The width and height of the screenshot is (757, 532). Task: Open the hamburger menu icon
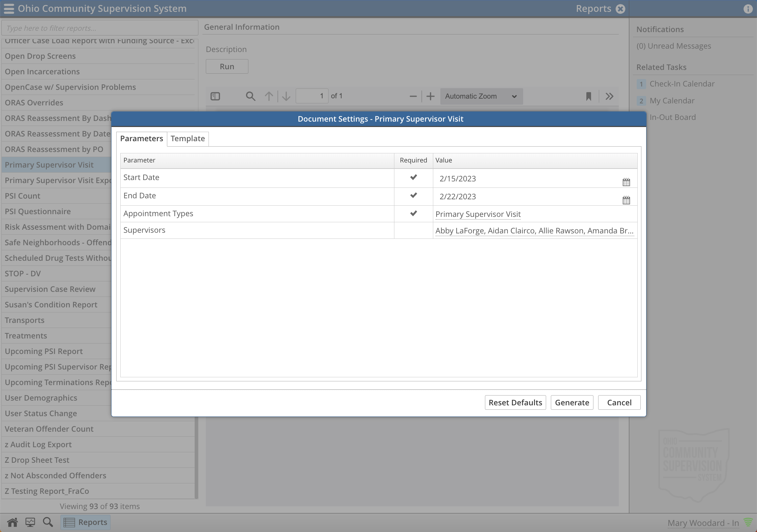click(x=9, y=8)
